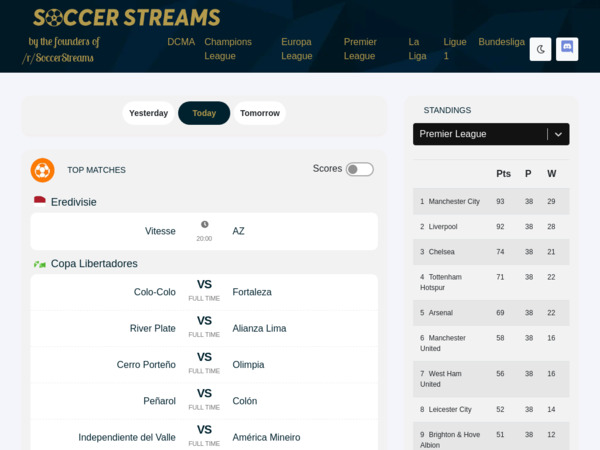Click the 20:00 kickoff time
Image resolution: width=600 pixels, height=450 pixels.
click(204, 238)
